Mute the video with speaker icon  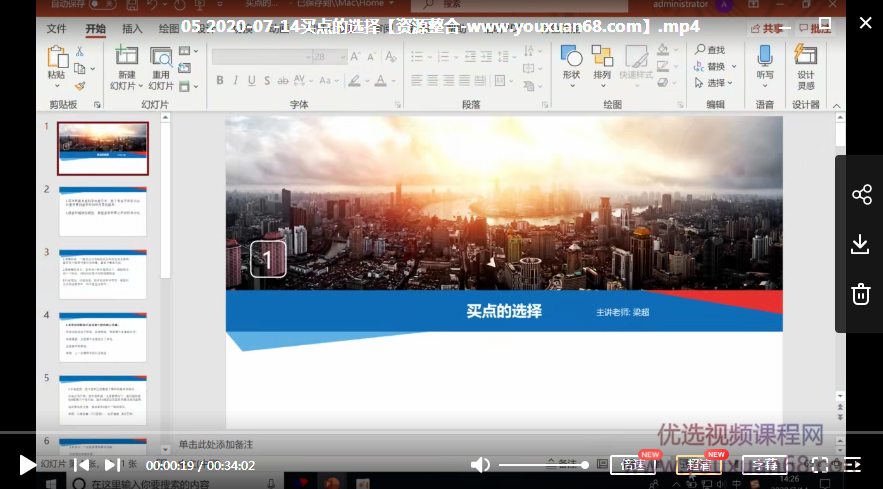point(481,464)
